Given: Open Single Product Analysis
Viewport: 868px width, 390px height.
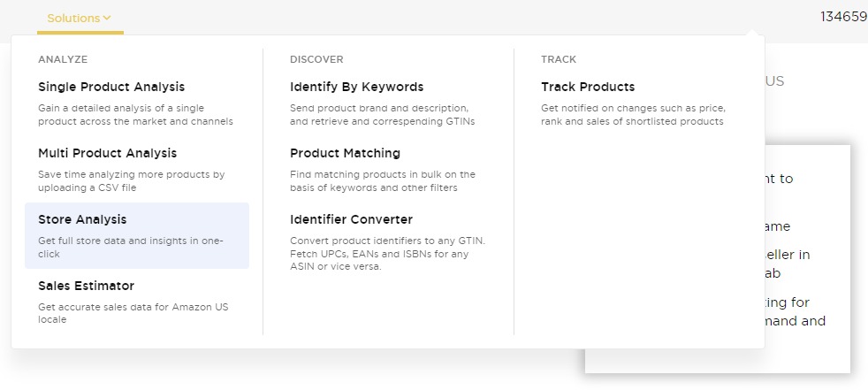Looking at the screenshot, I should 111,87.
